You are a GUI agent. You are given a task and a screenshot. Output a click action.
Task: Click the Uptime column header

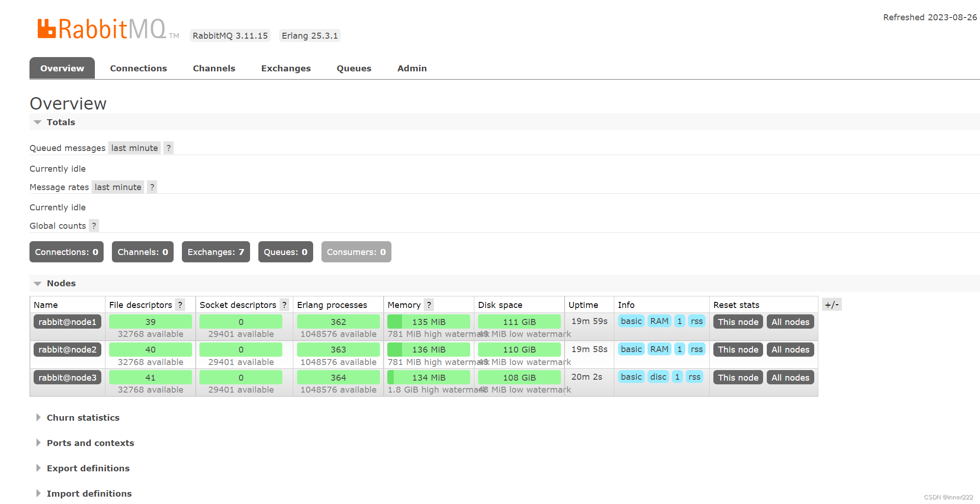(x=583, y=305)
